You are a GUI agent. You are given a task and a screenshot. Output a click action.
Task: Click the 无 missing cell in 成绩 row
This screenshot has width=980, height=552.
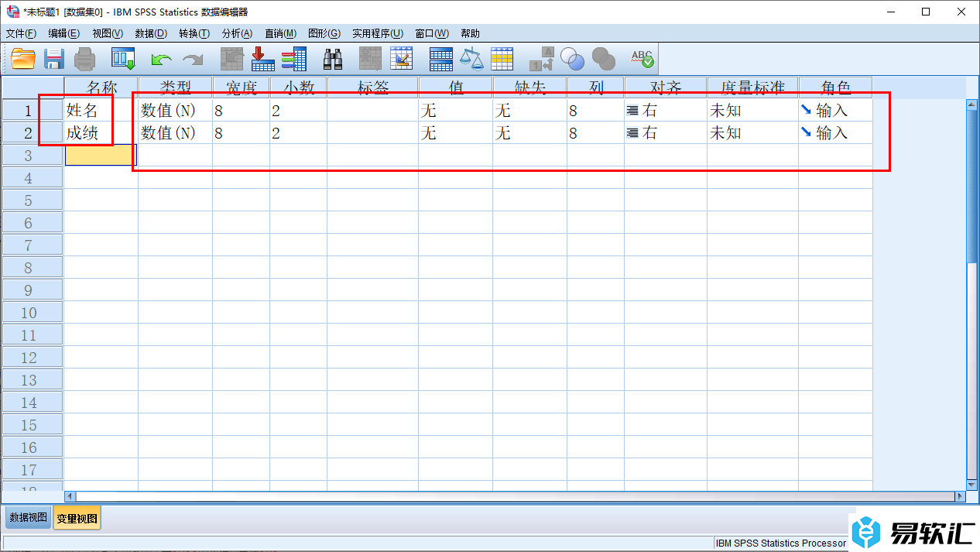point(529,133)
